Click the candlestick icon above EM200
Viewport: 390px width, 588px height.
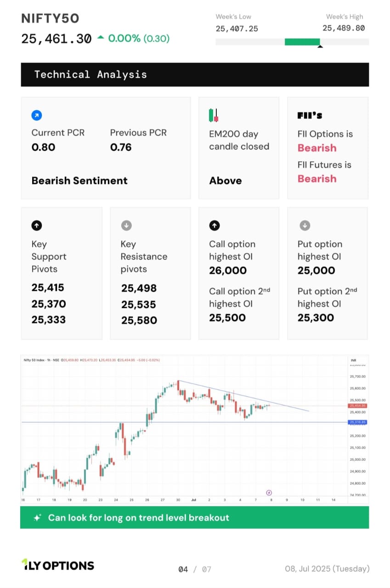213,115
